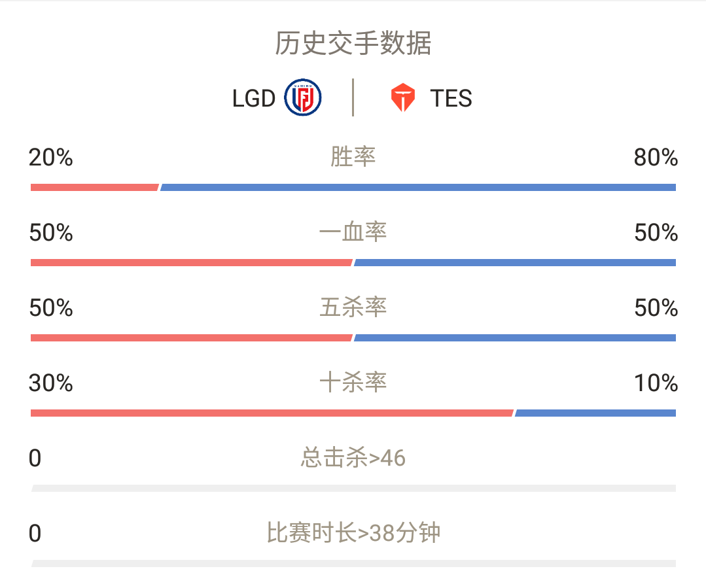Click blue TES segment of 胜率 bar
The image size is (706, 588).
coord(418,187)
